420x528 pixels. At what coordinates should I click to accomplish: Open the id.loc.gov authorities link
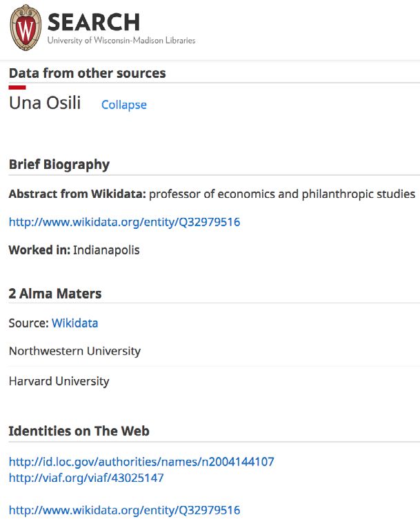[x=141, y=461]
